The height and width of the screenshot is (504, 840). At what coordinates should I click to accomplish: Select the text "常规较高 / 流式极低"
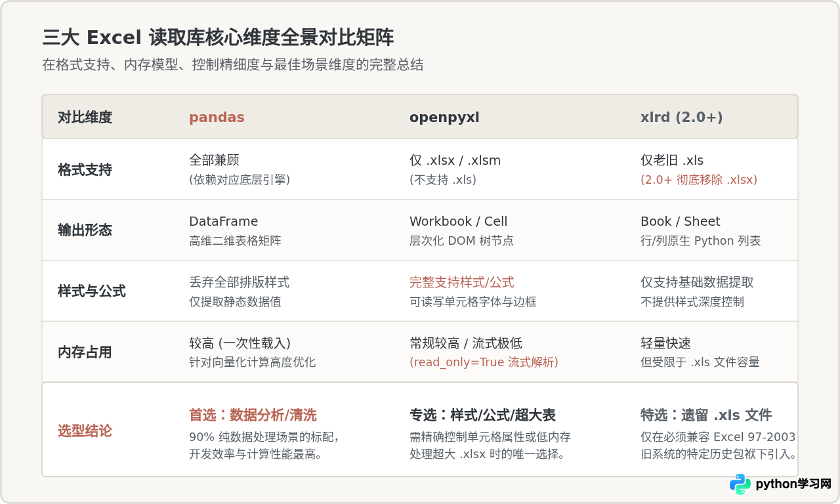click(466, 343)
